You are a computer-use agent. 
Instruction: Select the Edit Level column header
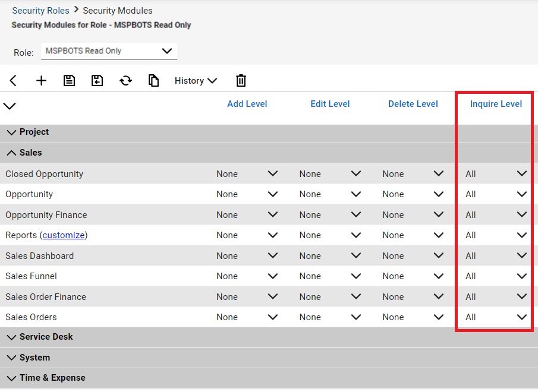point(330,103)
